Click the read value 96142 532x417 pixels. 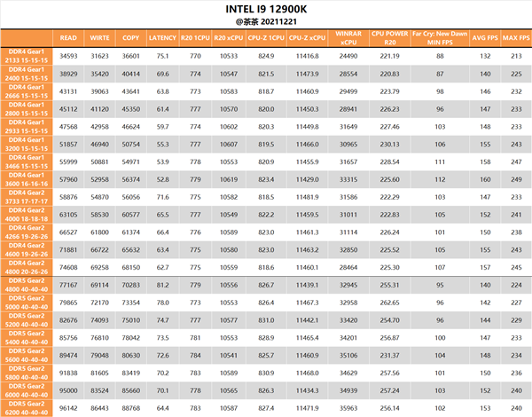(x=68, y=408)
